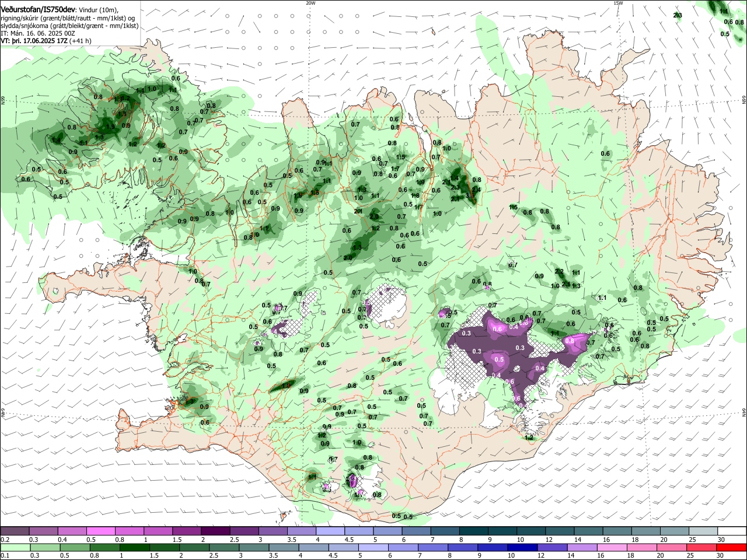Select the 0.3 light green rain scale swatch
Viewport: 747px width, 560px height.
(45, 547)
